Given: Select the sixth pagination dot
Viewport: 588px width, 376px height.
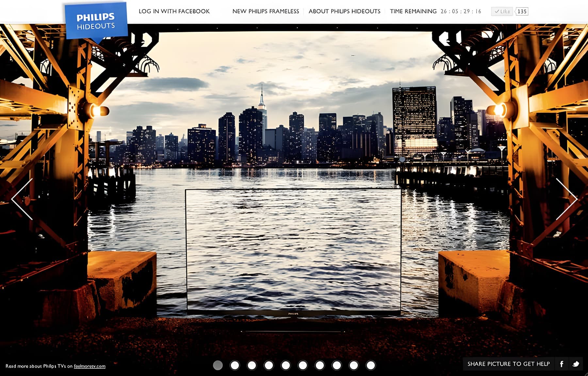Looking at the screenshot, I should 303,365.
